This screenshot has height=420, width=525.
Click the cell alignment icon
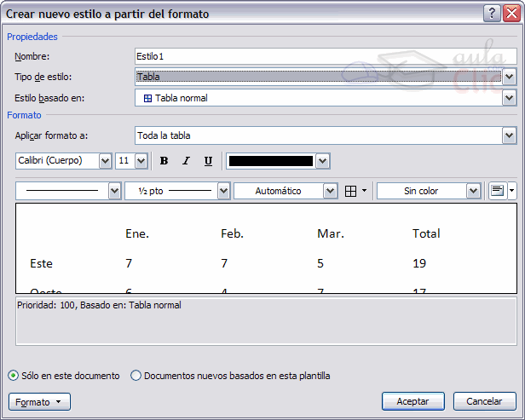(497, 191)
